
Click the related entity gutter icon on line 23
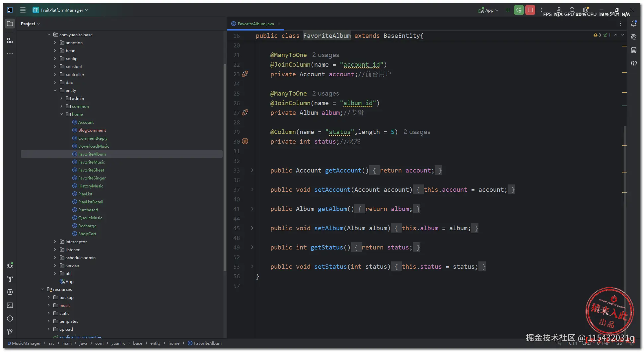pyautogui.click(x=245, y=74)
